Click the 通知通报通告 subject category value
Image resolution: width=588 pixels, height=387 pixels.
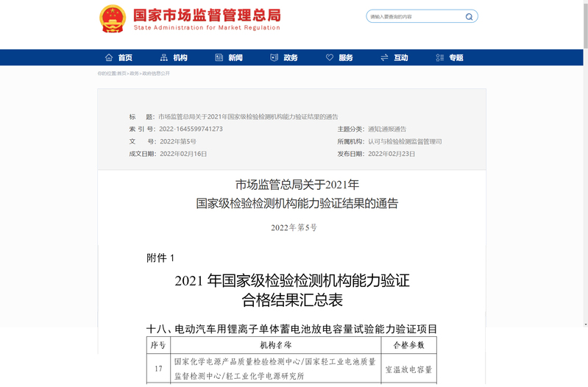pyautogui.click(x=387, y=129)
